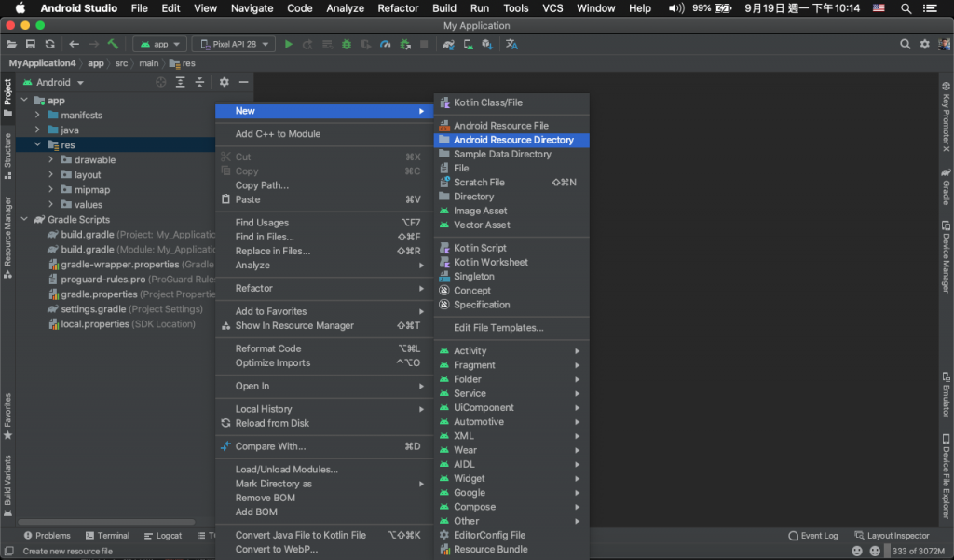
Task: Open the Android project view dropdown
Action: coord(53,82)
